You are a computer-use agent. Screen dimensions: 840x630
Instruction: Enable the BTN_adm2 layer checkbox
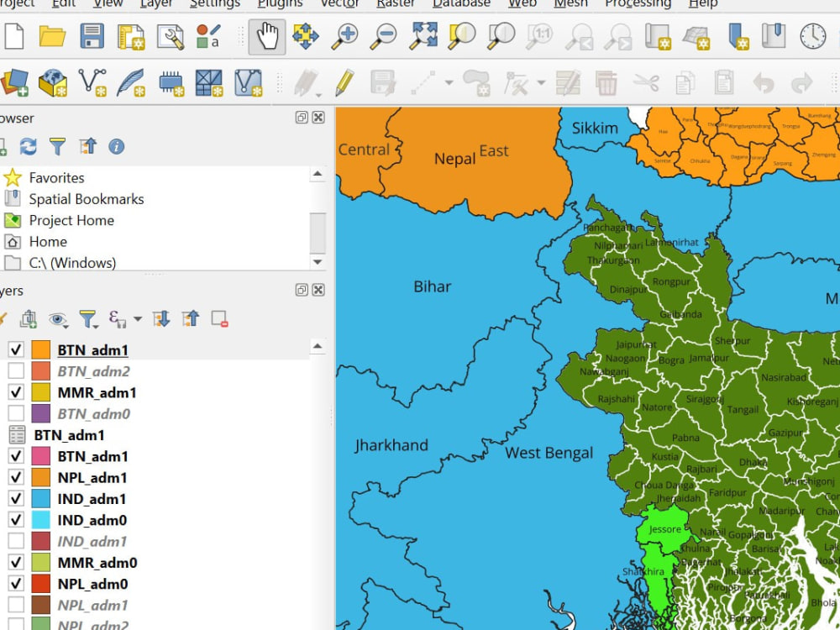pos(16,370)
